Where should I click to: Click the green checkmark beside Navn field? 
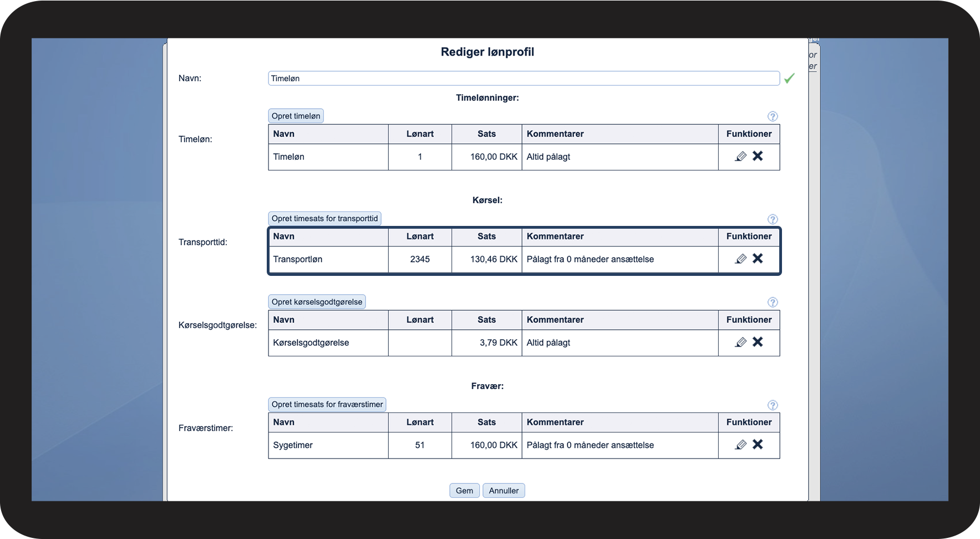click(x=789, y=78)
